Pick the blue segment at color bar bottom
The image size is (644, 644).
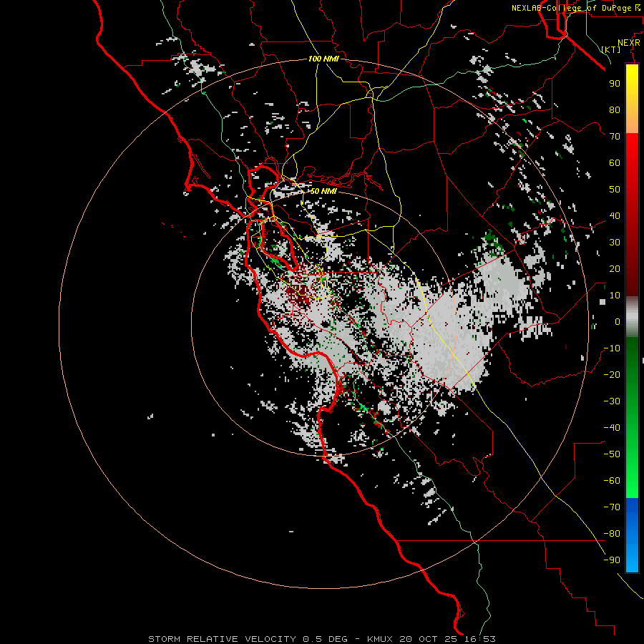click(x=632, y=535)
